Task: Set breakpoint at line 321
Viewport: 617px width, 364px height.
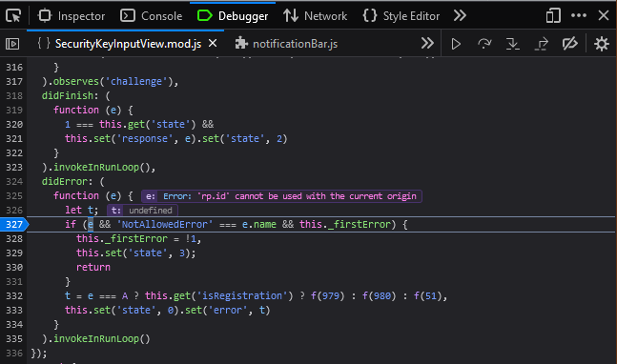Action: [14, 139]
